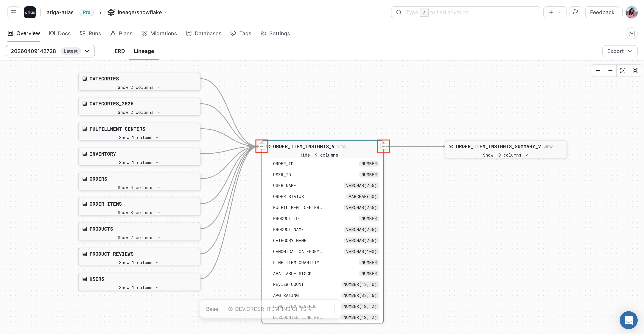The image size is (644, 334).
Task: Click the Atlas logo
Action: click(x=30, y=12)
